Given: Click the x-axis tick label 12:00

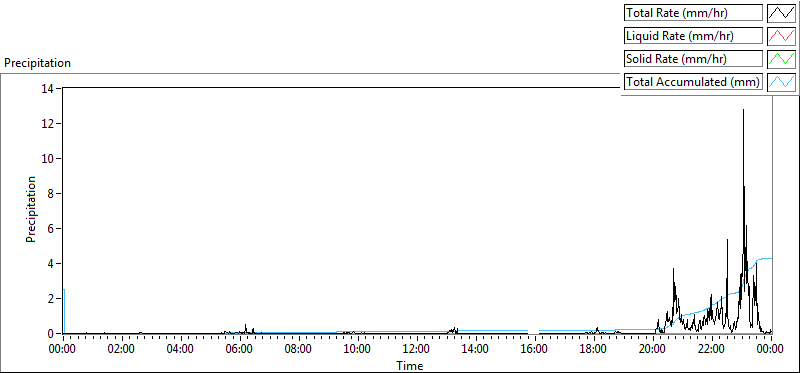Looking at the screenshot, I should 417,350.
